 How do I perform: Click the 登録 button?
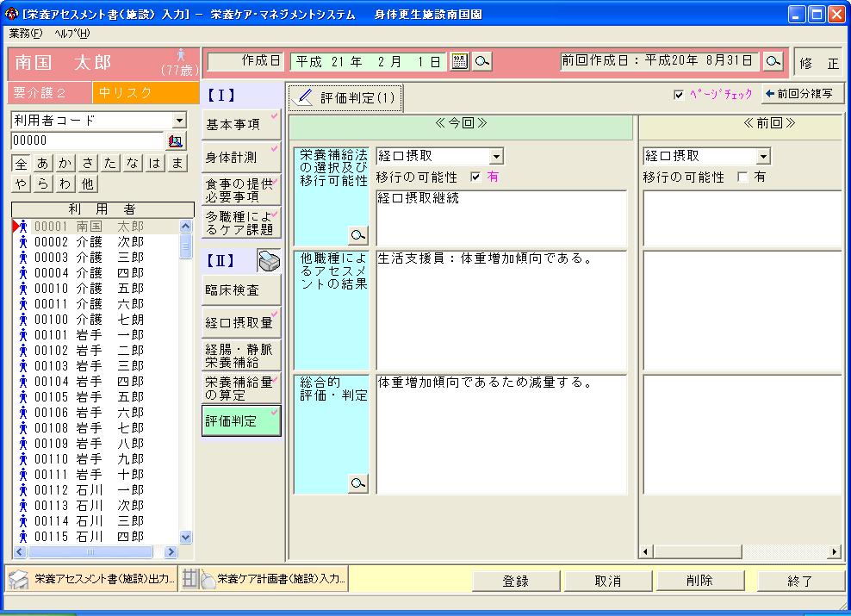pos(515,581)
